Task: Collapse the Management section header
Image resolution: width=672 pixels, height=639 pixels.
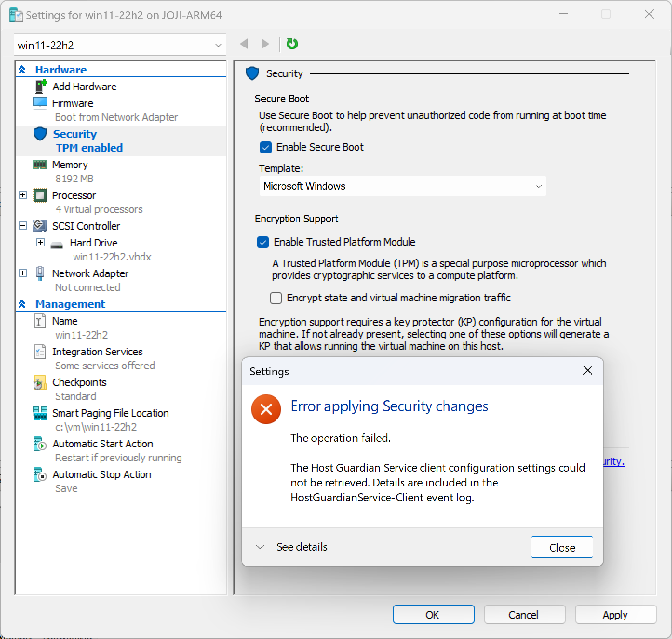Action: pos(22,304)
